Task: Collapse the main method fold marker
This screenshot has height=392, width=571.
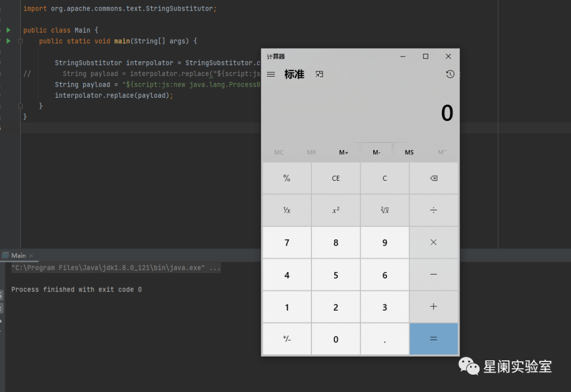Action: coord(21,41)
